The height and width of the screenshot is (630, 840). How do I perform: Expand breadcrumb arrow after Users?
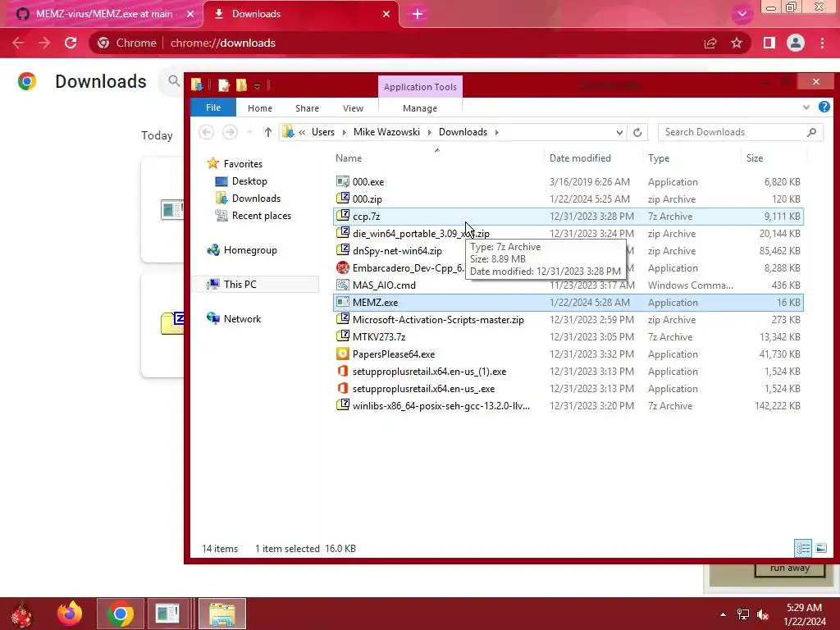click(344, 132)
